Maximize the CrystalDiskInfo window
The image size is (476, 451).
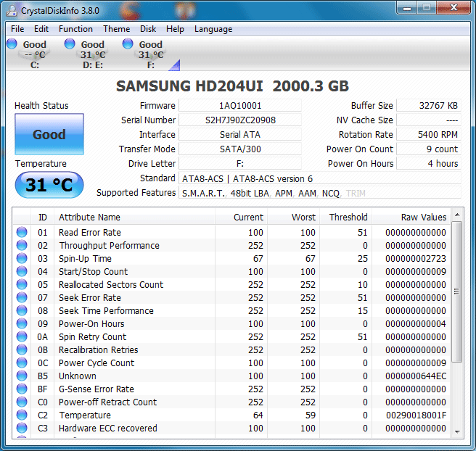pos(427,8)
